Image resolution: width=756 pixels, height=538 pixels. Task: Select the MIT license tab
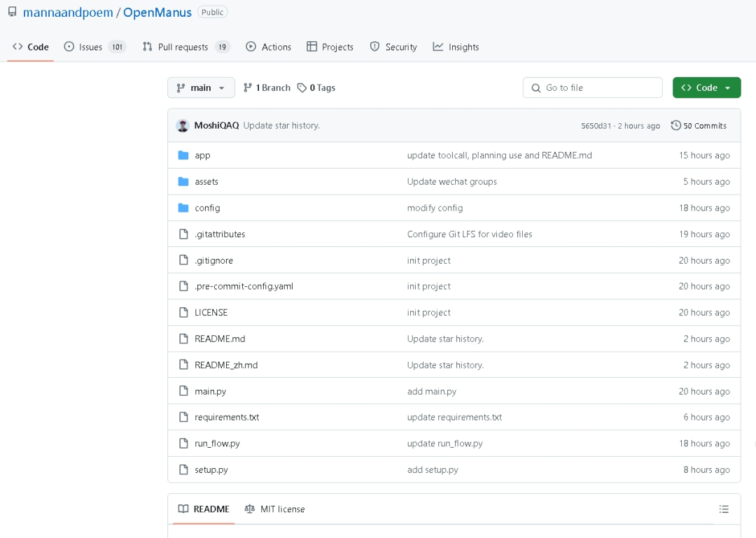(275, 509)
